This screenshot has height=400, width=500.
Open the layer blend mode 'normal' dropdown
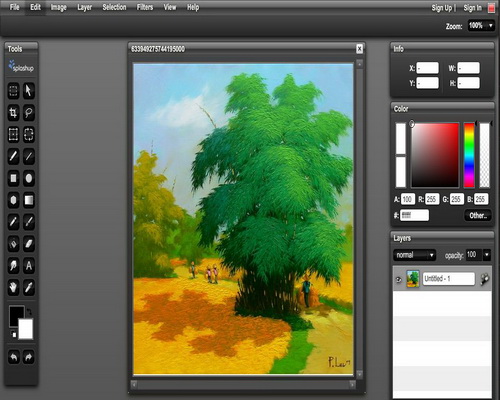tap(414, 255)
